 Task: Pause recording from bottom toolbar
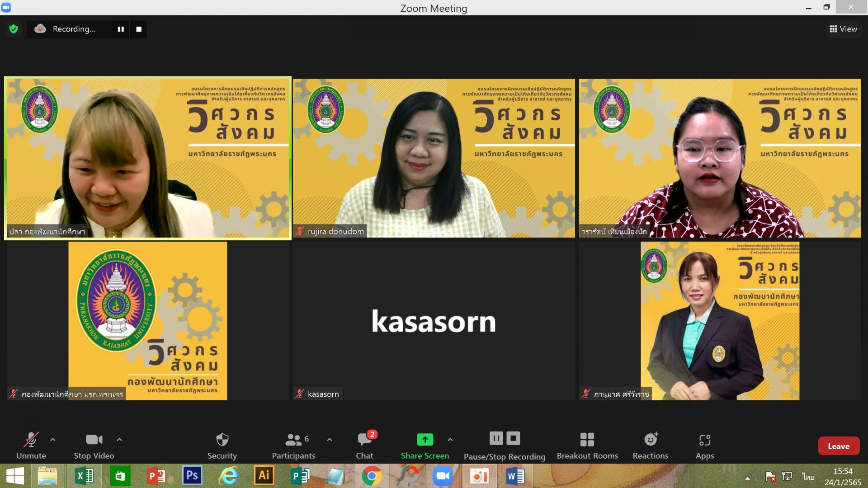496,438
